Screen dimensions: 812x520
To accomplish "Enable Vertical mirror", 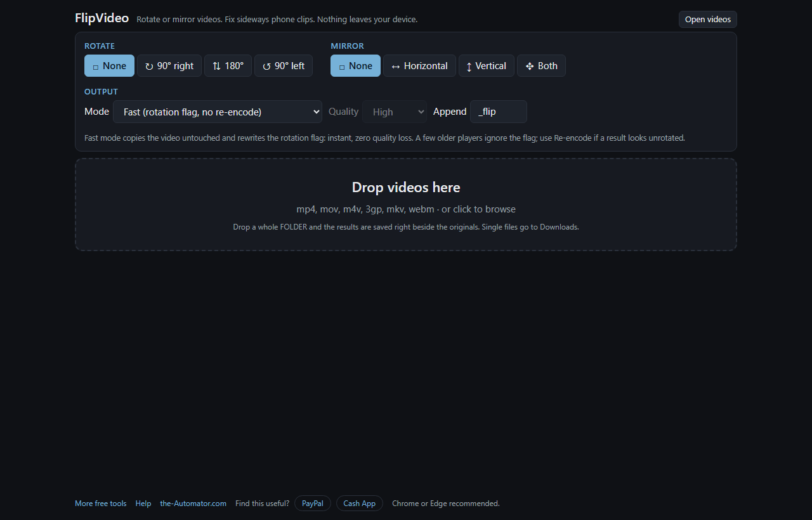I will click(487, 66).
